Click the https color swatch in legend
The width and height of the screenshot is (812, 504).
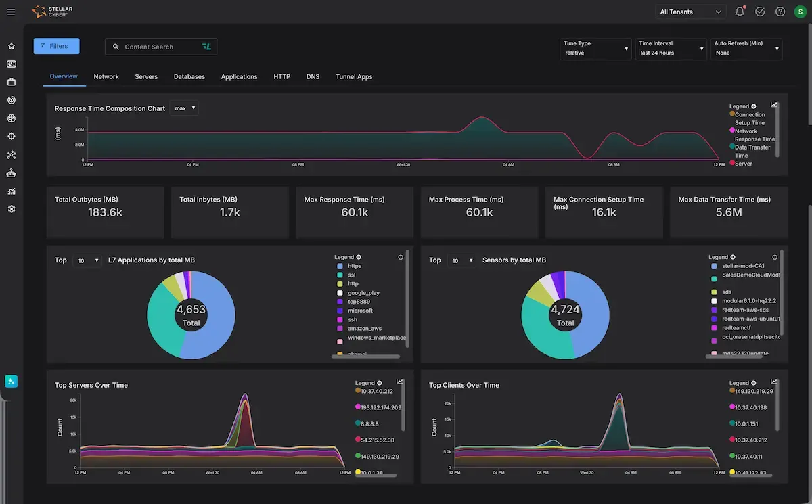point(340,266)
